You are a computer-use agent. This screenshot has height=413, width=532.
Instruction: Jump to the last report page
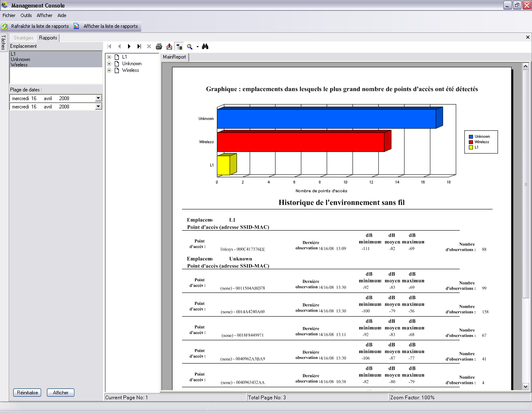point(139,47)
